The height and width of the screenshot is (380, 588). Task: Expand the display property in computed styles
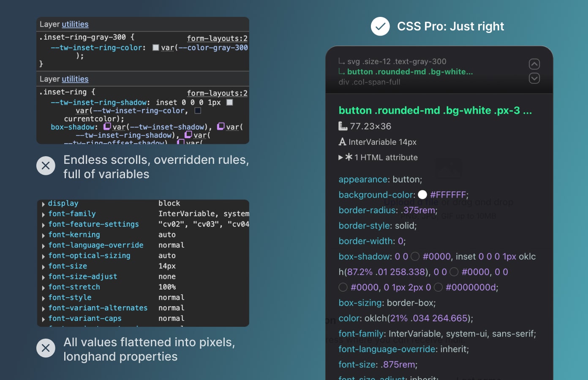[x=44, y=204]
